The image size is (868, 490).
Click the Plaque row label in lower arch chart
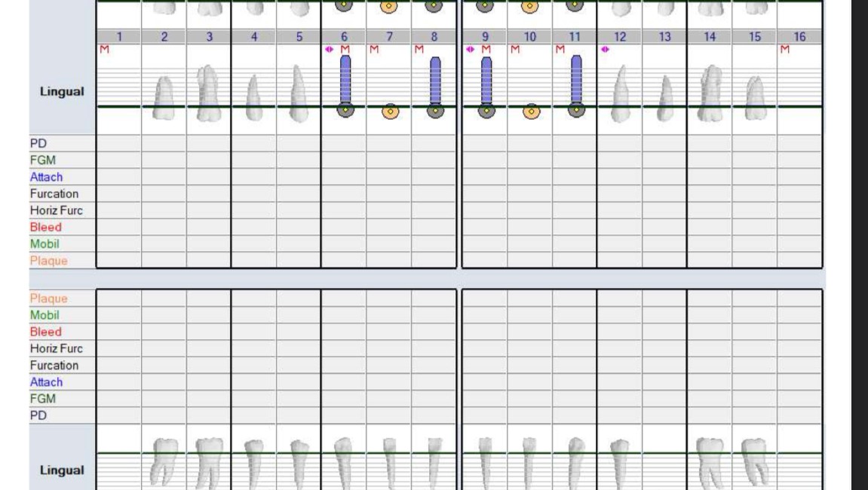[49, 299]
